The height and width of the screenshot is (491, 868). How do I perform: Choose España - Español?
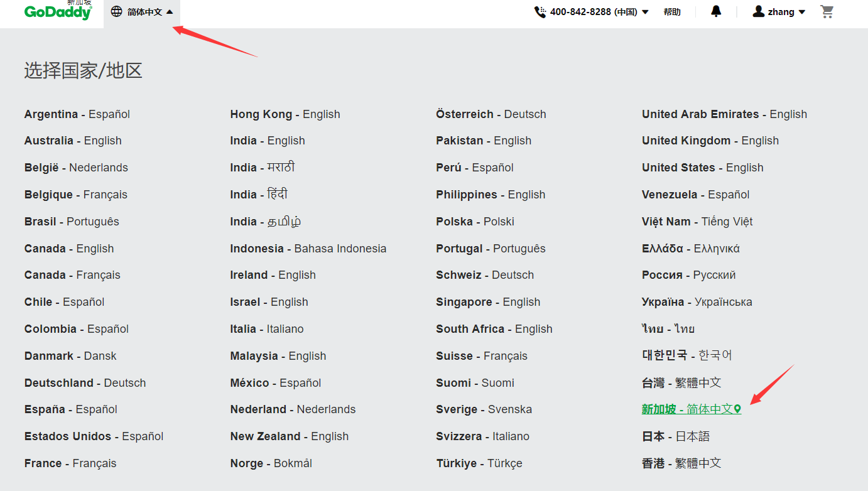[71, 409]
